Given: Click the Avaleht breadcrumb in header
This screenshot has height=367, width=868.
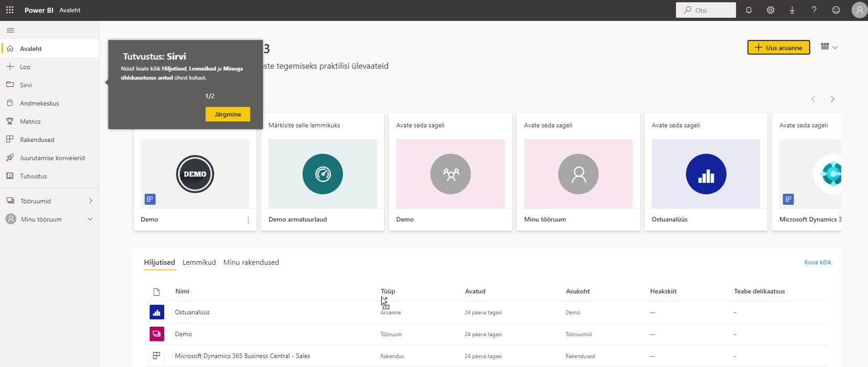Looking at the screenshot, I should click(70, 10).
